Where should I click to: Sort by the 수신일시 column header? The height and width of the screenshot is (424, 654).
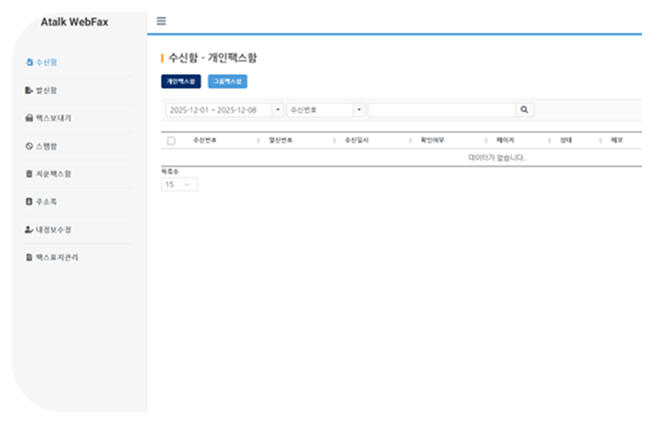pos(357,141)
